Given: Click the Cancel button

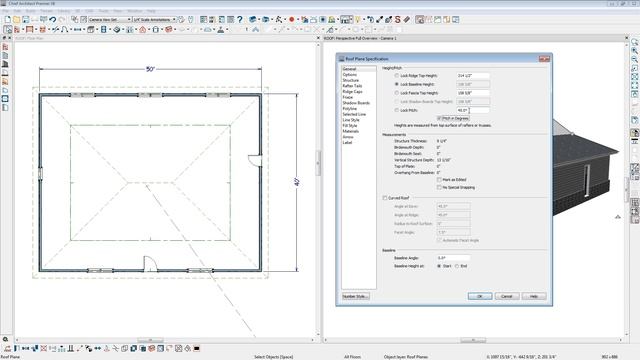Looking at the screenshot, I should (507, 296).
